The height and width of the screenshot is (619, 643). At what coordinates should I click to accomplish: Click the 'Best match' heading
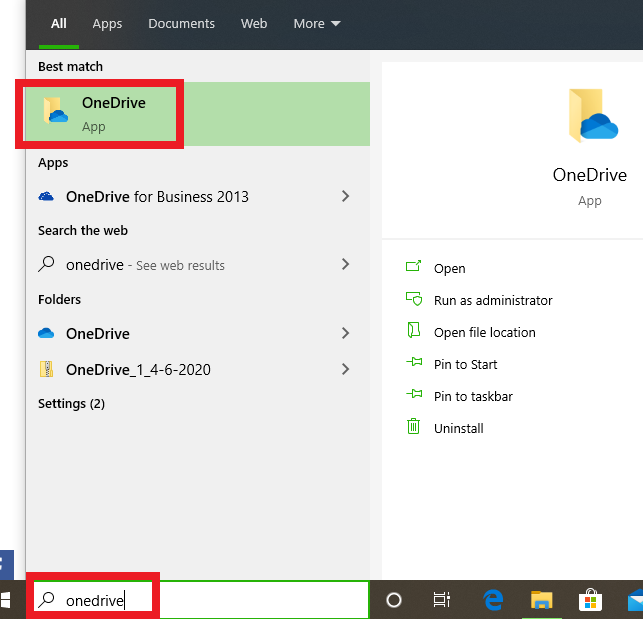pos(71,66)
